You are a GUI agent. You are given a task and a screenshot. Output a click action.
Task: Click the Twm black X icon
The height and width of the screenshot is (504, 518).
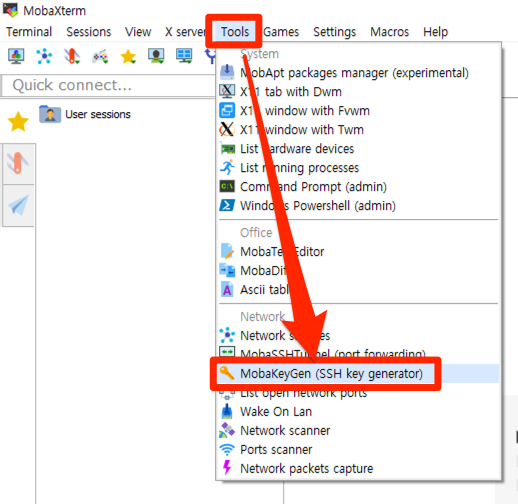227,129
